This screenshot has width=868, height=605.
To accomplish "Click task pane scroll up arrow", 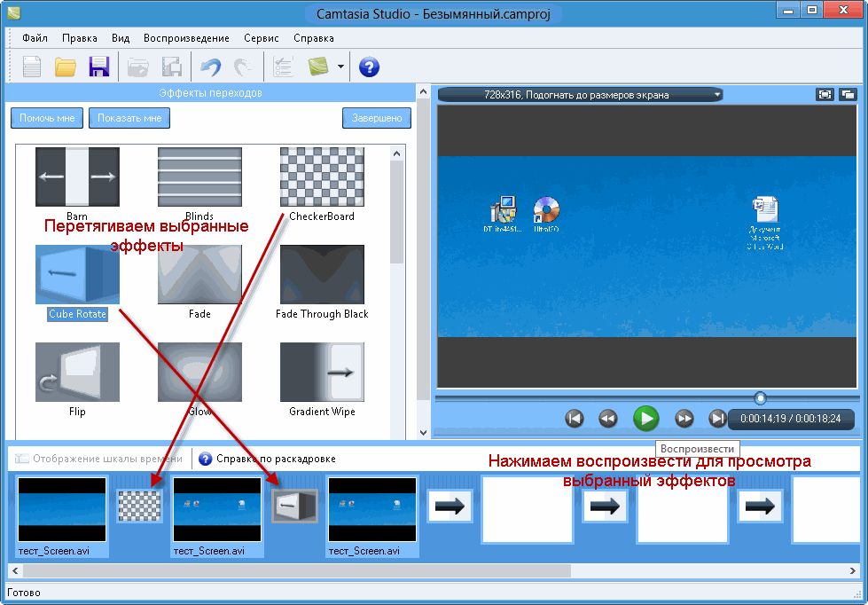I will click(424, 91).
